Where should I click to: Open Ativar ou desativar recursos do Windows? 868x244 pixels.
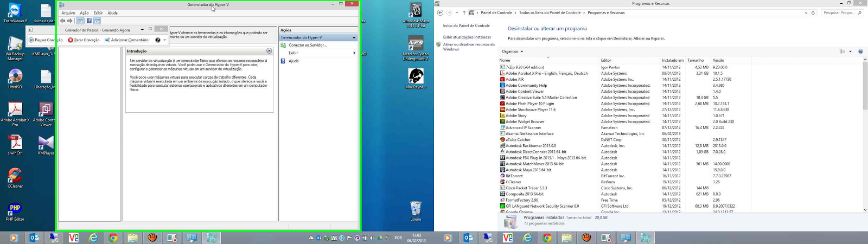coord(469,47)
